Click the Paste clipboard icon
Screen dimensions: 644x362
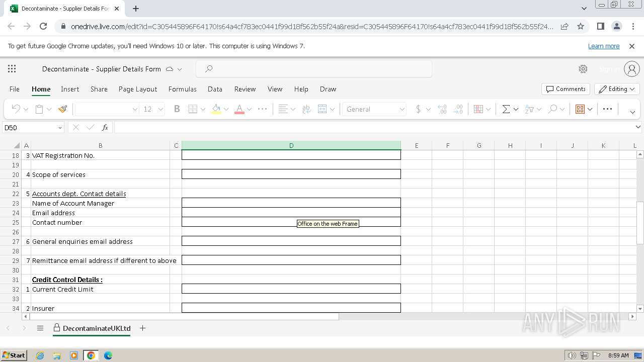(x=39, y=109)
